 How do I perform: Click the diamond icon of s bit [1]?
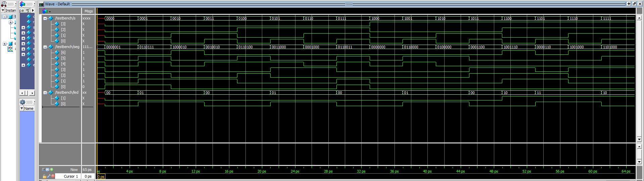point(57,35)
